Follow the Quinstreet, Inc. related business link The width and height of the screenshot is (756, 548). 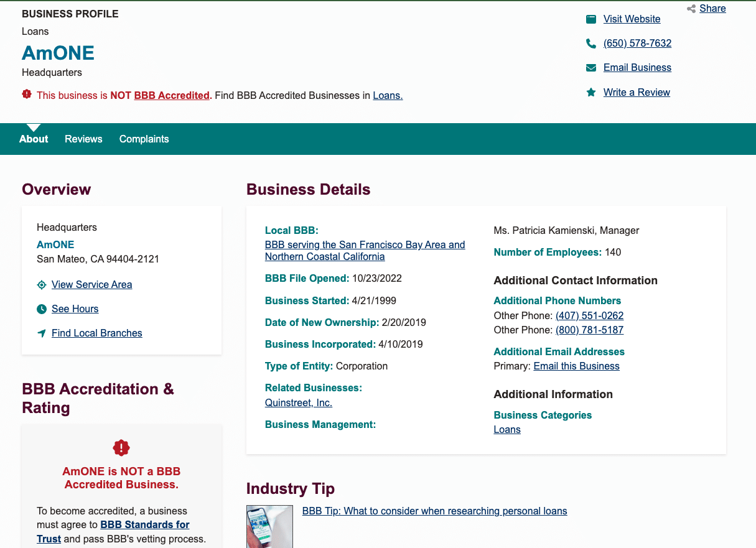point(298,402)
